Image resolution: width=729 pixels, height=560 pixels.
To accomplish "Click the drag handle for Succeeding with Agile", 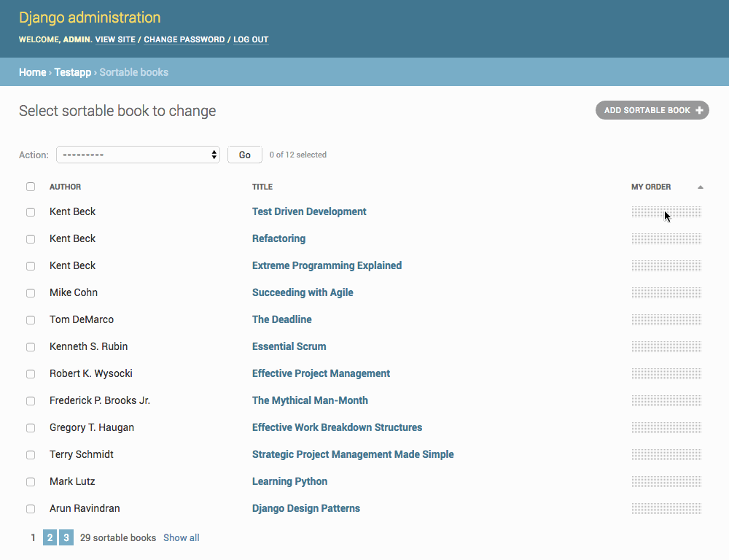I will [x=666, y=292].
